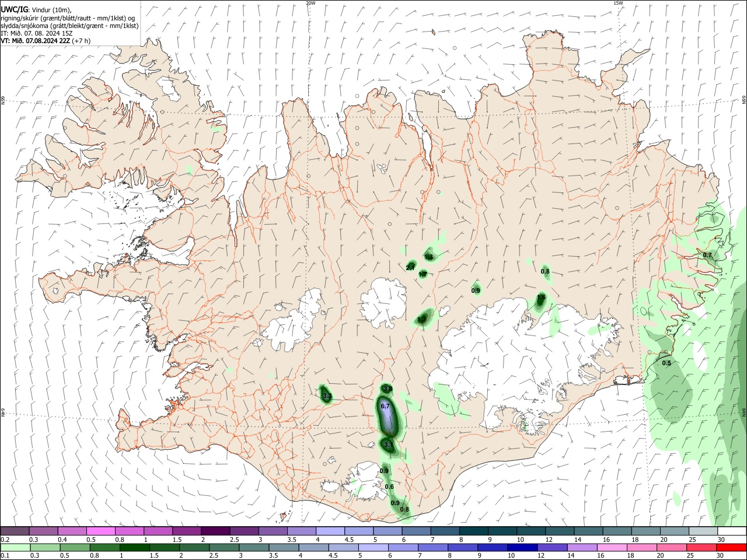The height and width of the screenshot is (560, 747).
Task: Select the mid green swatch labelled 0.5
Action: coord(75,547)
